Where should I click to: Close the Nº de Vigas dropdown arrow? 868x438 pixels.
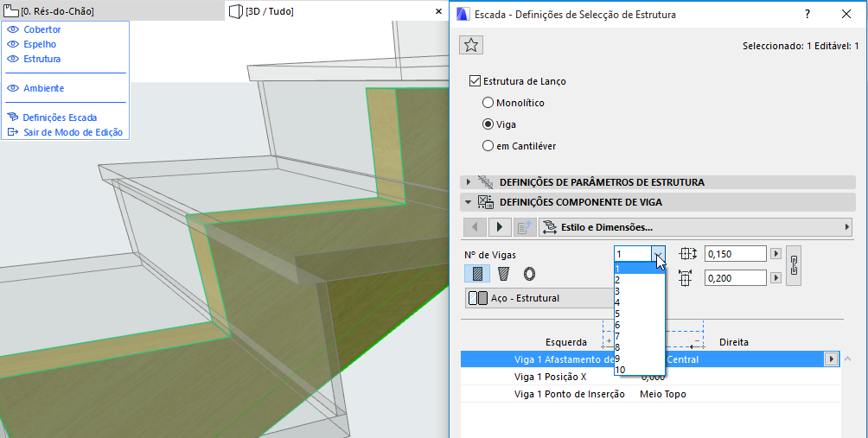click(658, 254)
